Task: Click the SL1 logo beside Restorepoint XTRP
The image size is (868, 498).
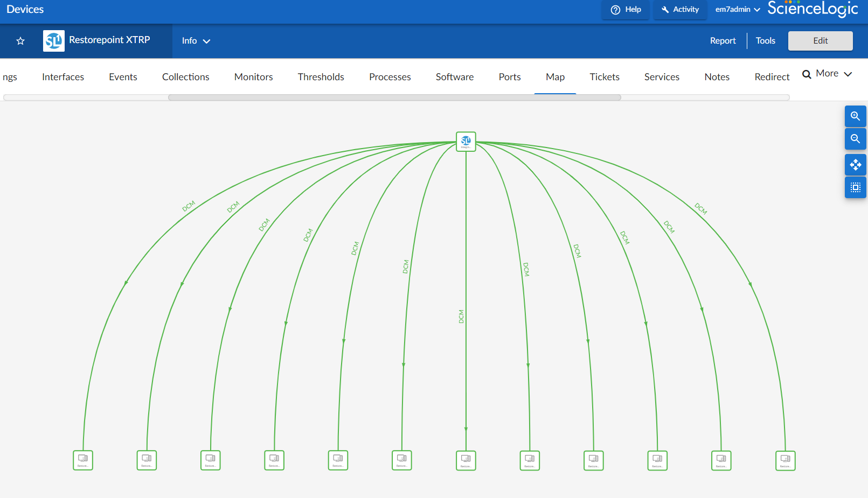Action: 53,40
